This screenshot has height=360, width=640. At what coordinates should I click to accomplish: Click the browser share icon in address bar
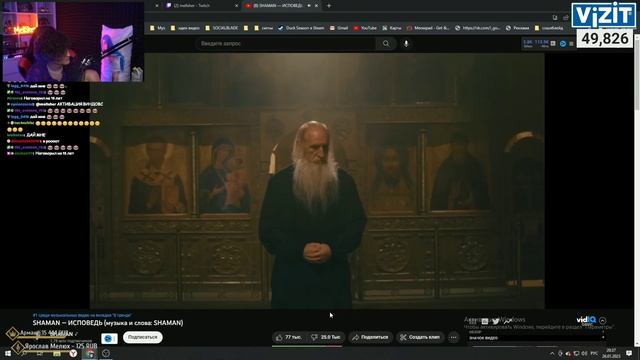(x=566, y=18)
